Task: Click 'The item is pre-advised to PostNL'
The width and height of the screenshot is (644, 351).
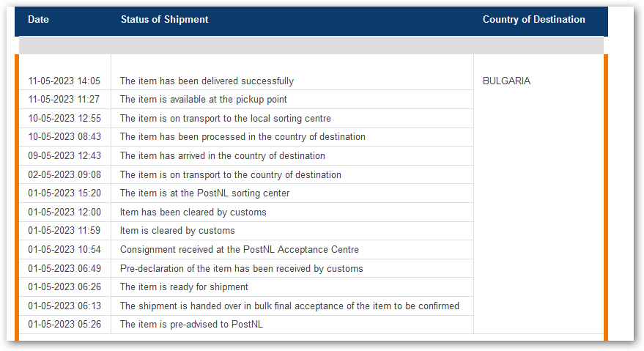Action: [x=191, y=325]
